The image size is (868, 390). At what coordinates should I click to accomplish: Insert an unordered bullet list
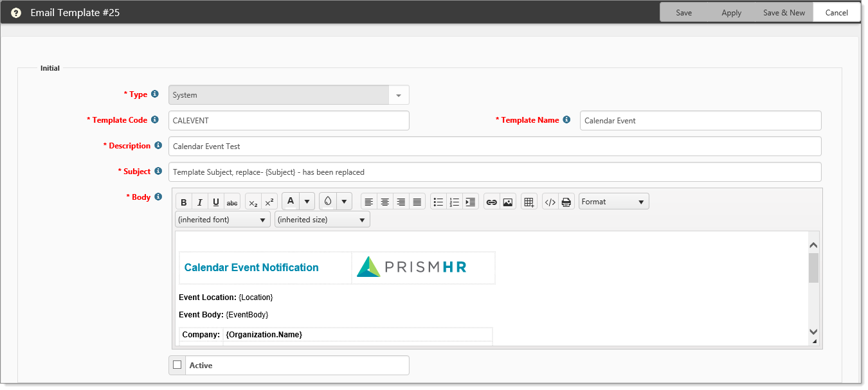point(439,202)
